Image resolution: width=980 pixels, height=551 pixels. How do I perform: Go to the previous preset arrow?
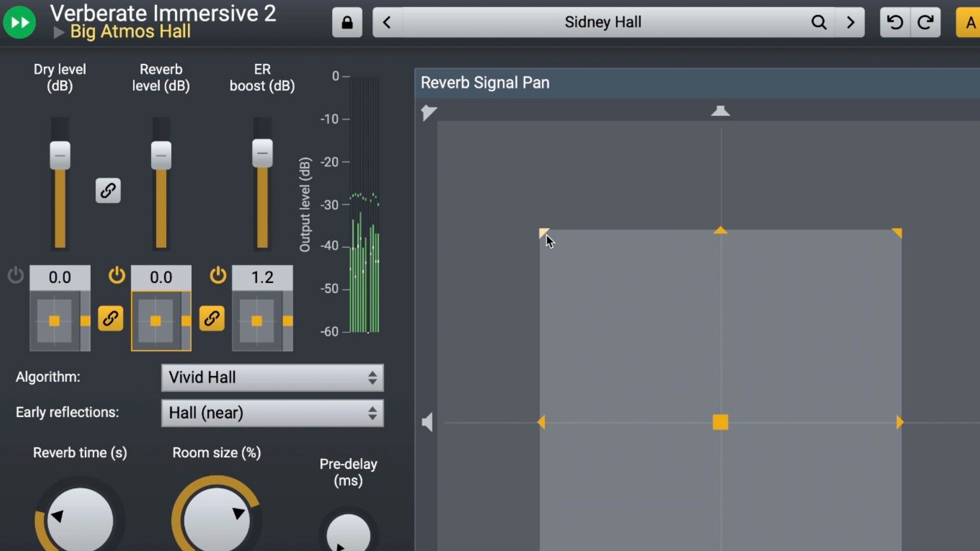pos(387,22)
